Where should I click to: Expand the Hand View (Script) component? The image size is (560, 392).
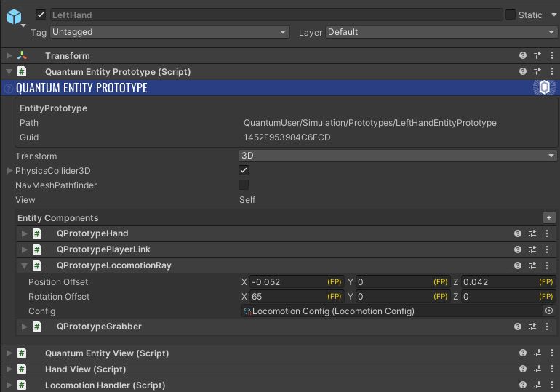click(9, 369)
